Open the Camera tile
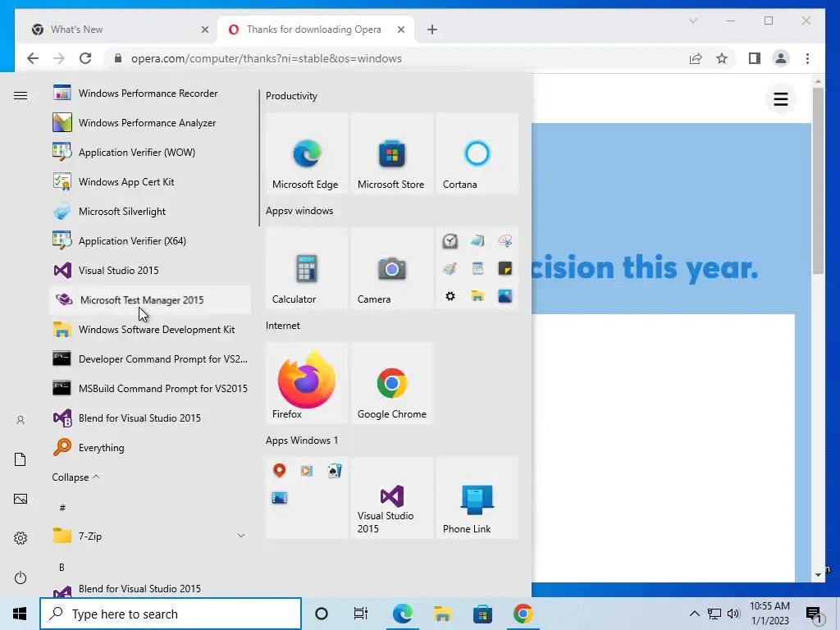Screen dimensions: 840x630 (x=391, y=268)
